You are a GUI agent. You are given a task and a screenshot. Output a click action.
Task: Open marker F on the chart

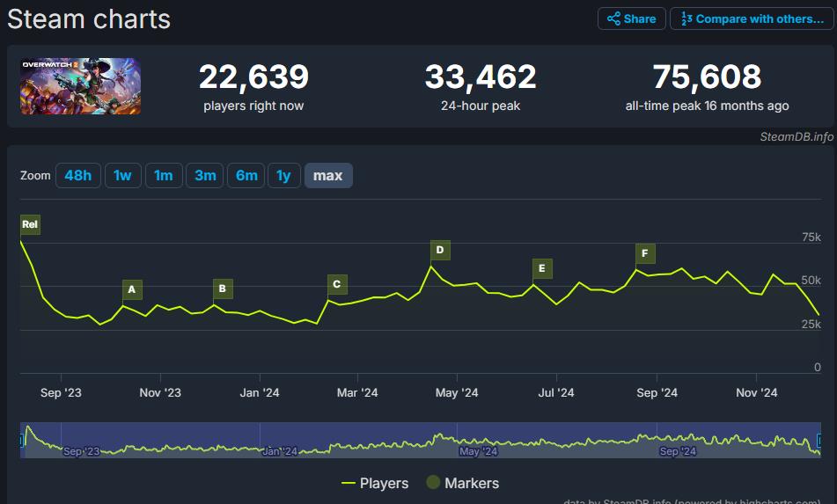[x=645, y=253]
